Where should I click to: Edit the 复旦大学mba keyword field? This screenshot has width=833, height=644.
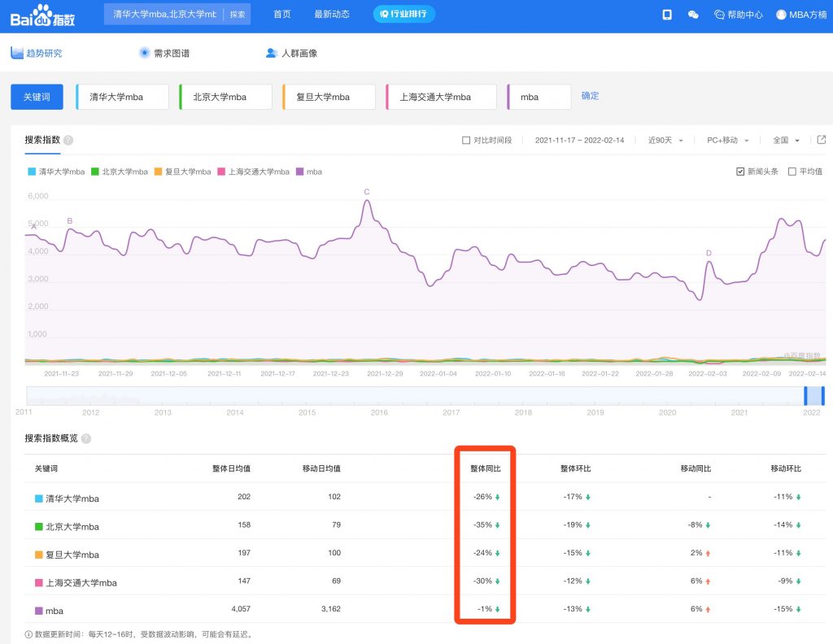click(329, 97)
